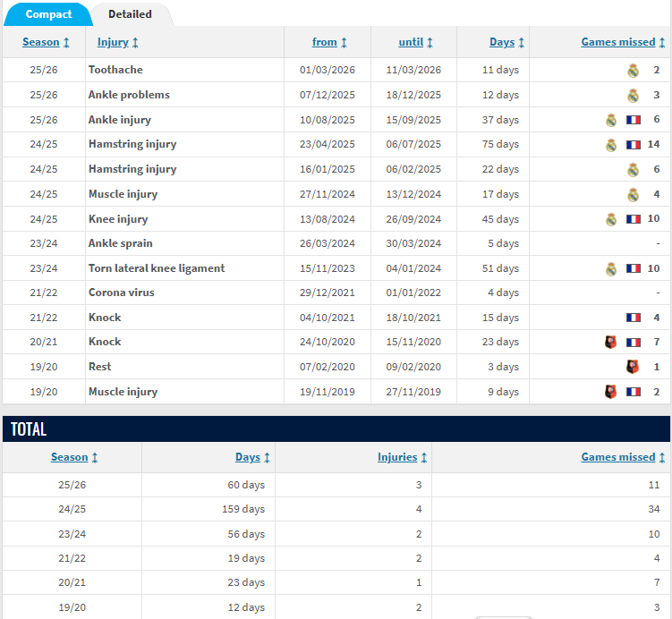This screenshot has width=672, height=619.
Task: Select the Ankle sprain injury name
Action: point(121,243)
